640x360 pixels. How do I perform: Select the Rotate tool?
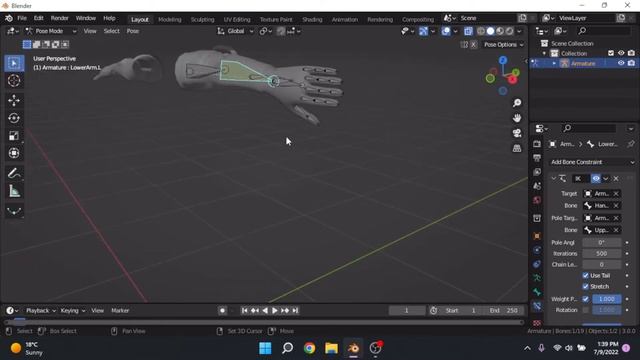click(14, 118)
